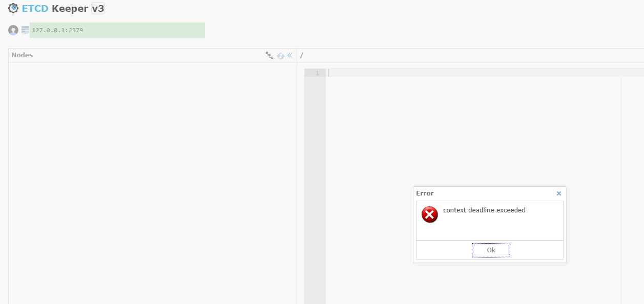
Task: Place cursor on the editor's first line
Action: point(461,73)
